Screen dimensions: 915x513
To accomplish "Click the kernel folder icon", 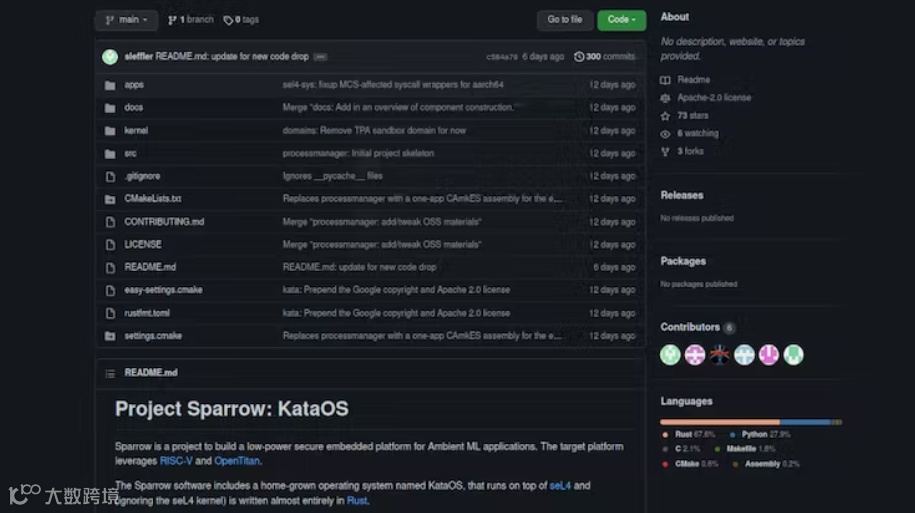I will pyautogui.click(x=110, y=131).
